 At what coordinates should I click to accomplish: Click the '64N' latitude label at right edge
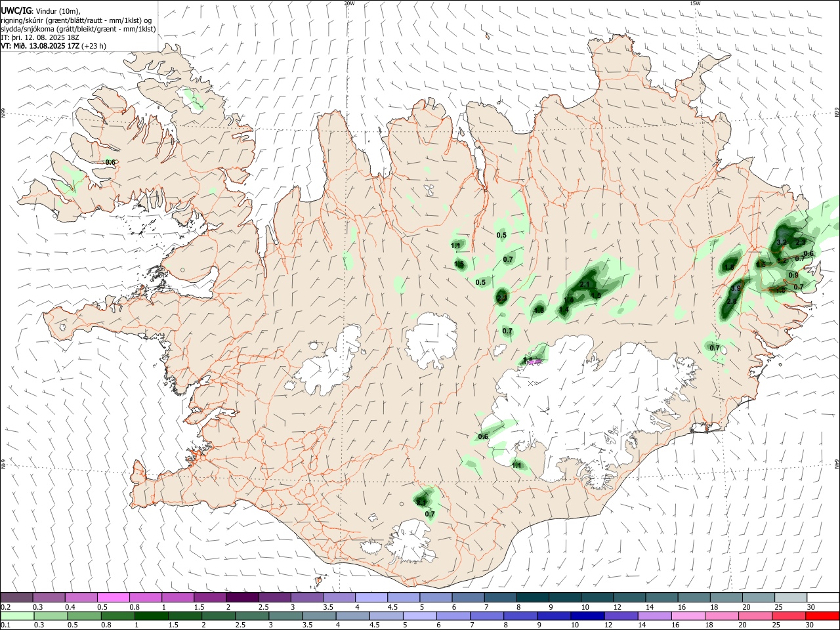click(837, 464)
